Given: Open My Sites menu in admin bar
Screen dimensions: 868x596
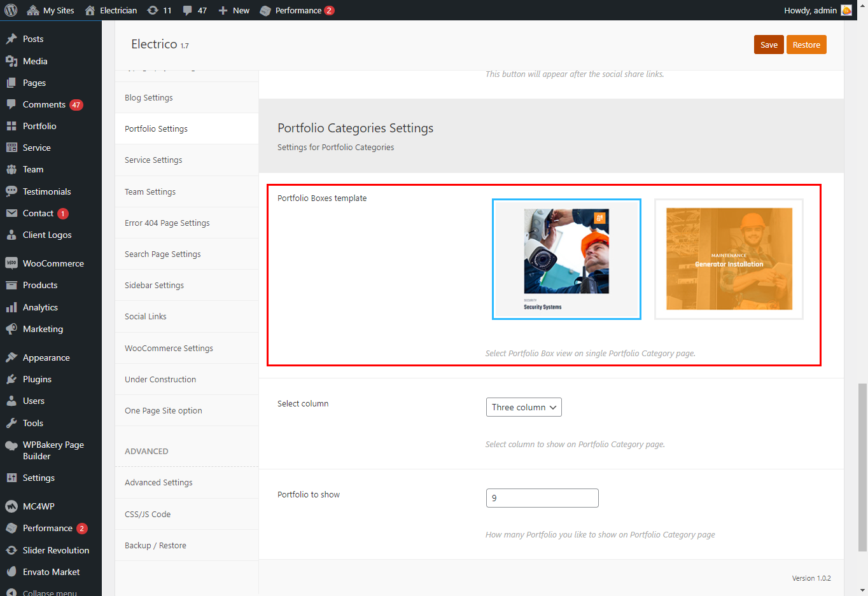Looking at the screenshot, I should coord(51,10).
